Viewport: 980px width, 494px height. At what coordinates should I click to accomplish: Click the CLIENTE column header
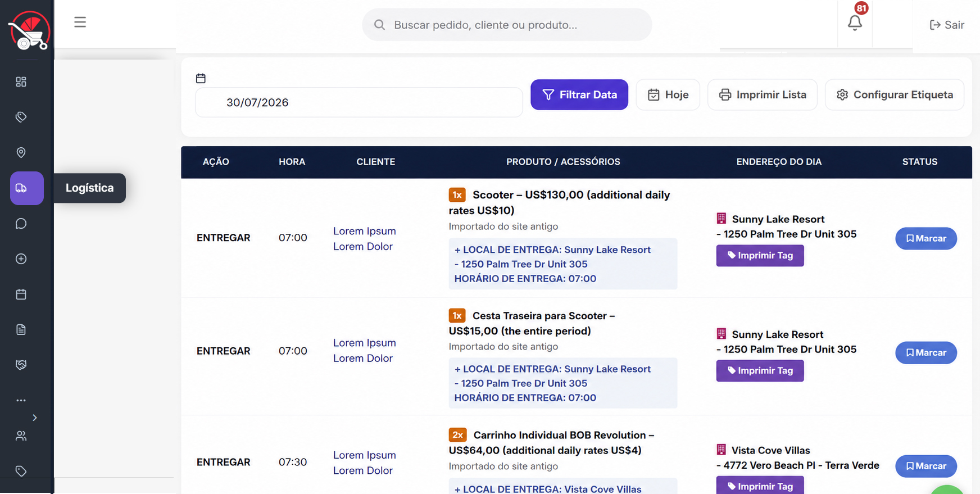[x=376, y=162]
